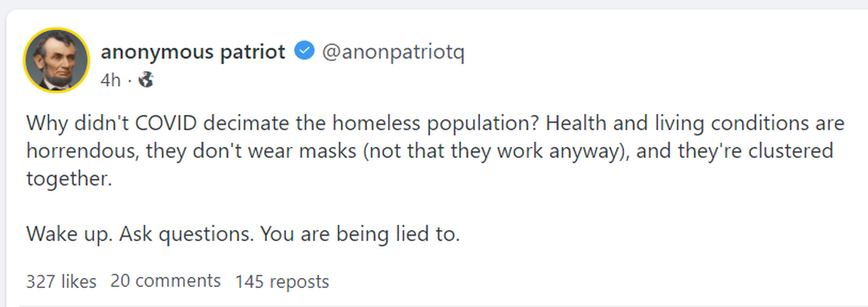View the 327 likes list

point(61,281)
